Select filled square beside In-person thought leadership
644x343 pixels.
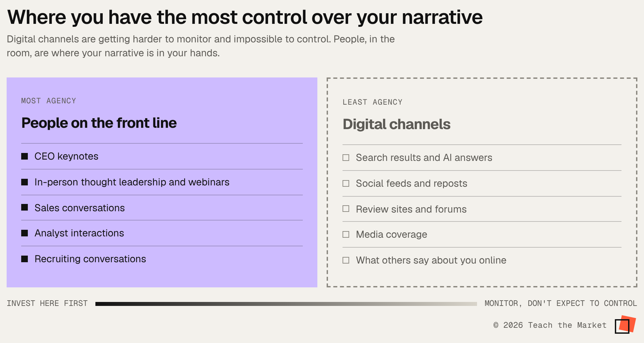pos(25,182)
